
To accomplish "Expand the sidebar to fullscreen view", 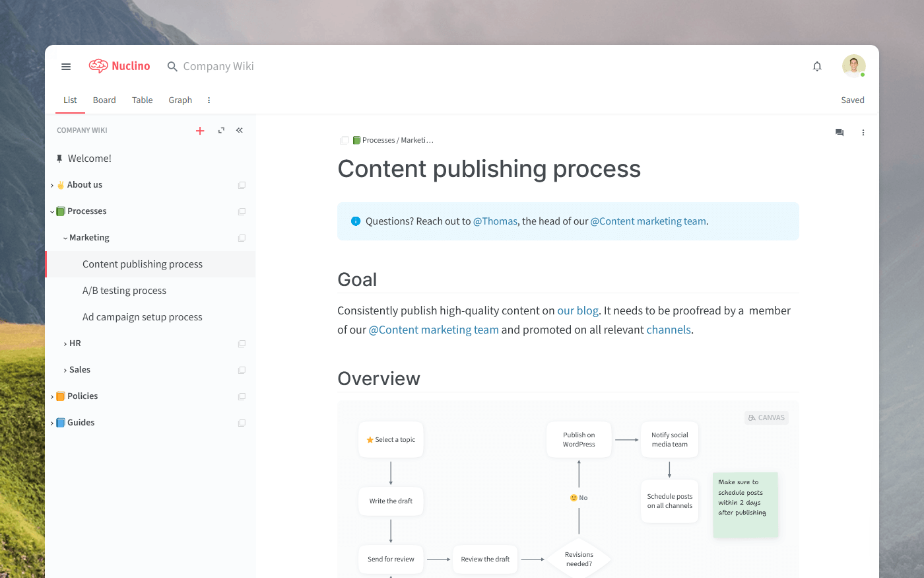I will point(221,131).
